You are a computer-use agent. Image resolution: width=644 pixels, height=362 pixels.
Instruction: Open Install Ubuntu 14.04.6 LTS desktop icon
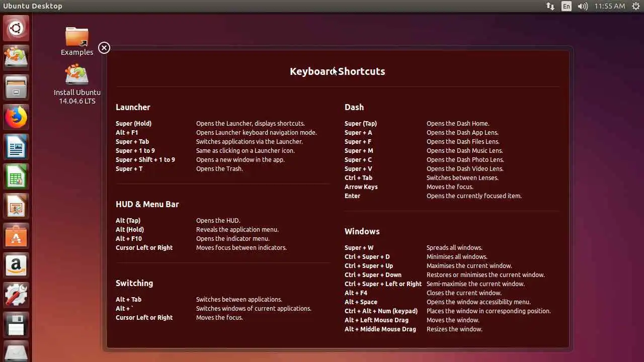77,84
